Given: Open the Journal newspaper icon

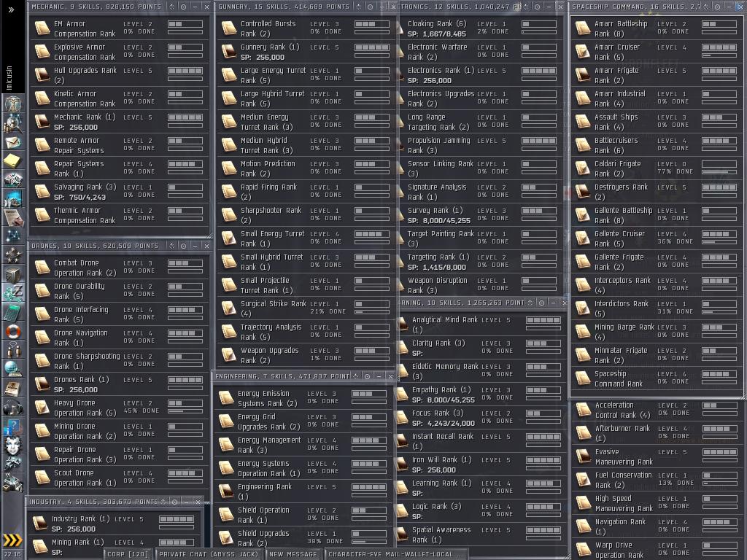Looking at the screenshot, I should 13,388.
